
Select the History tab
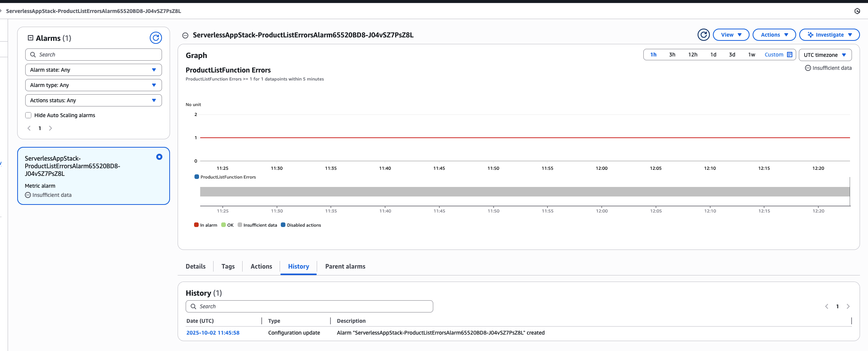(298, 266)
